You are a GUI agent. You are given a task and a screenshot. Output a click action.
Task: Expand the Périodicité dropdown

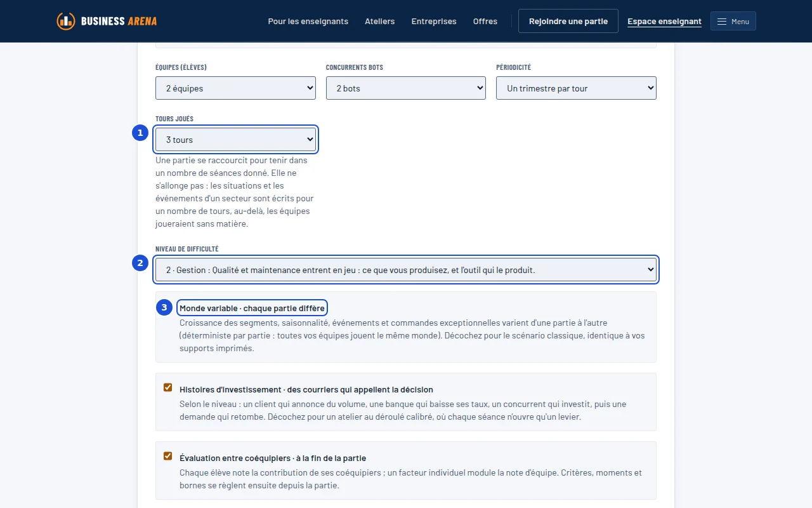(x=576, y=88)
